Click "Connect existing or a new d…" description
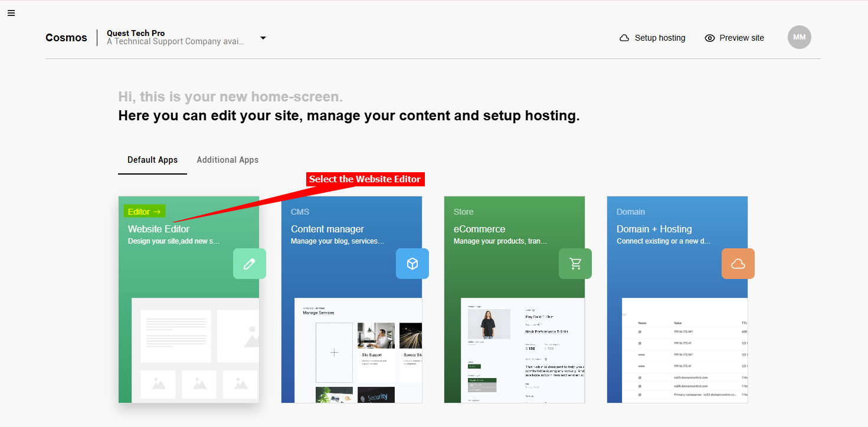The image size is (868, 427). [664, 241]
